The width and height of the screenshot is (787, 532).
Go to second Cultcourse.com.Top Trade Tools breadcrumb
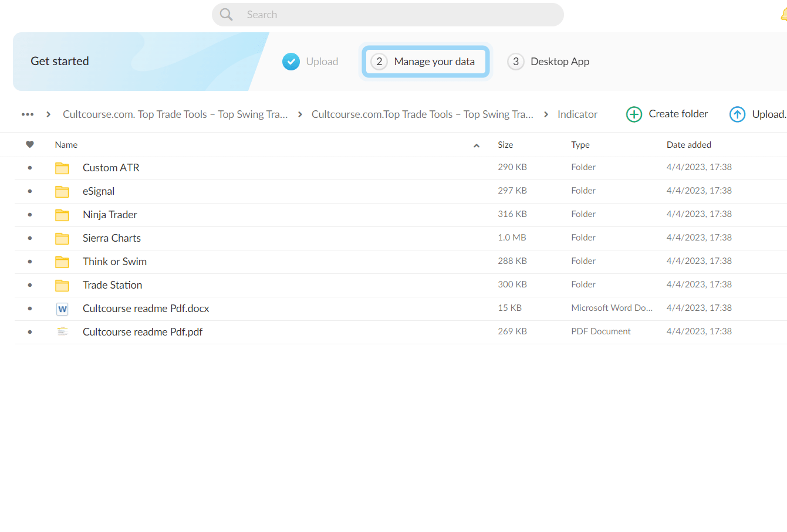coord(423,114)
